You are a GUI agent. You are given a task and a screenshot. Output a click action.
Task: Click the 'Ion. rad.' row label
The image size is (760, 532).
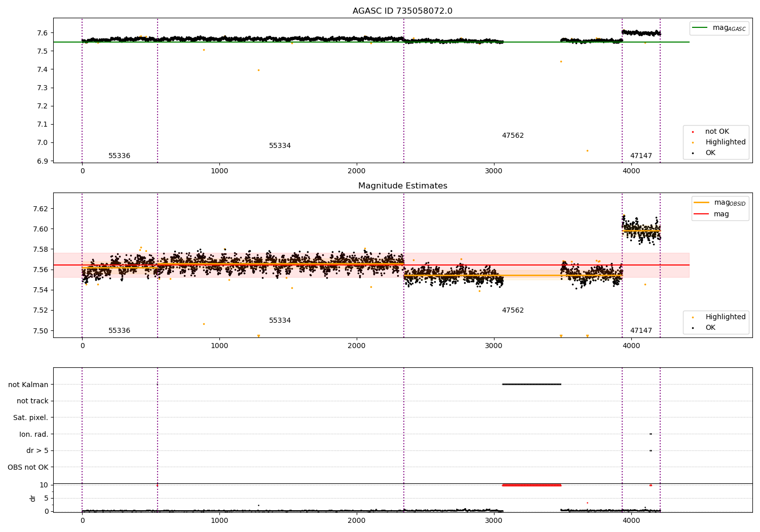click(34, 434)
